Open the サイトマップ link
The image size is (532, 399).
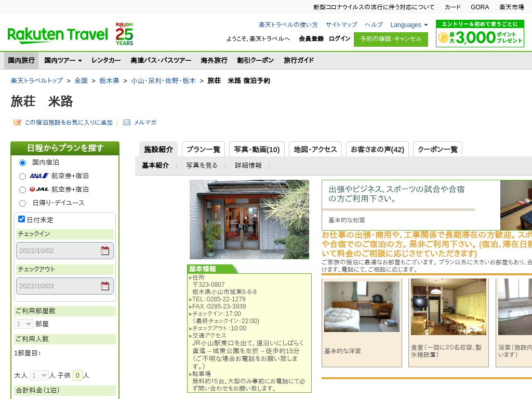point(341,25)
